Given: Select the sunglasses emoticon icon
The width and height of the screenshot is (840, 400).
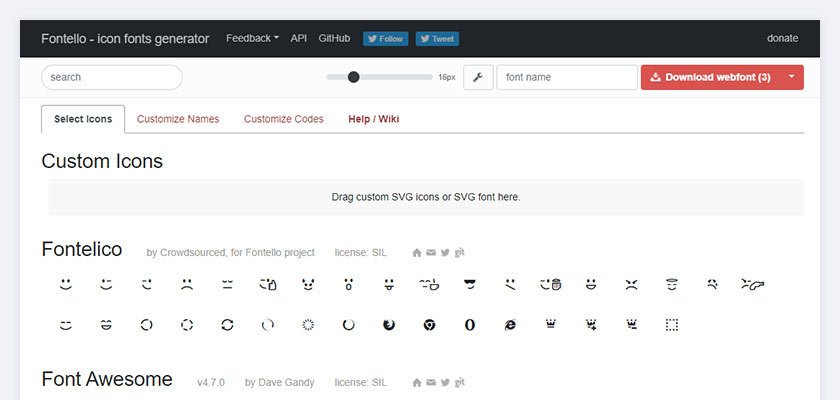Looking at the screenshot, I should point(470,284).
